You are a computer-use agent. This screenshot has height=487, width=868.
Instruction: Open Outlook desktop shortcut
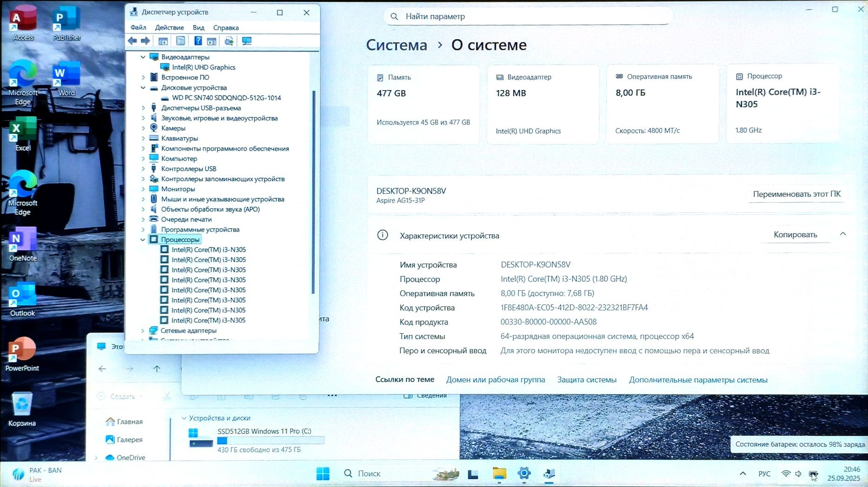(x=23, y=299)
